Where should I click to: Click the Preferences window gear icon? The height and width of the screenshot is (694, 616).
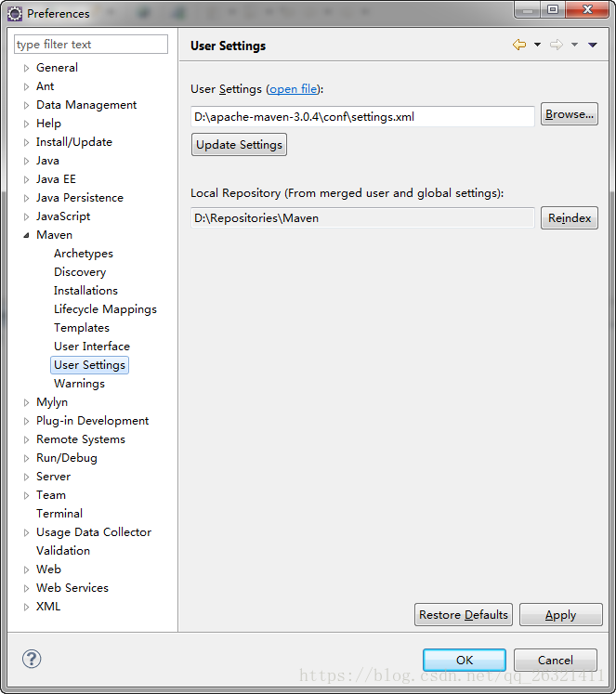click(15, 14)
